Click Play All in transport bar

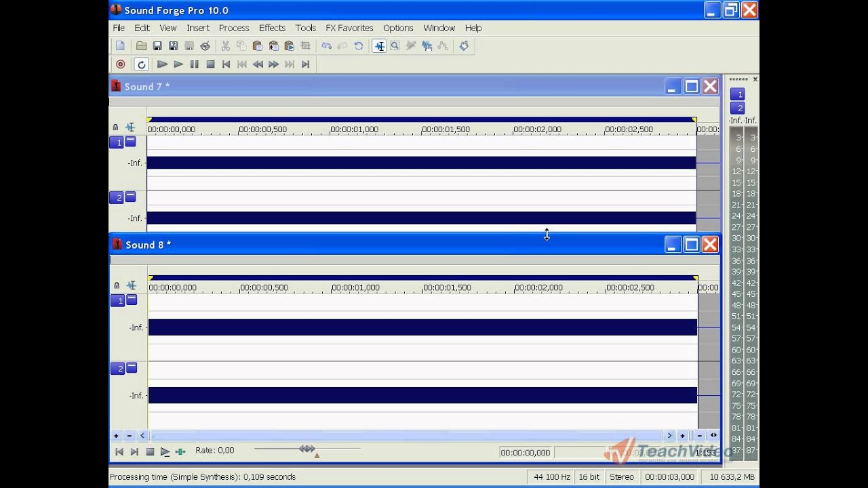pyautogui.click(x=162, y=64)
